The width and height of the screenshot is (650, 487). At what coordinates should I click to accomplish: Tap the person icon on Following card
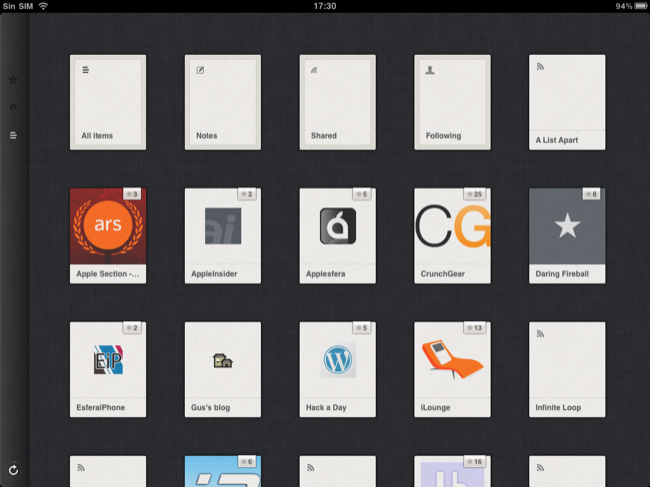pos(430,70)
